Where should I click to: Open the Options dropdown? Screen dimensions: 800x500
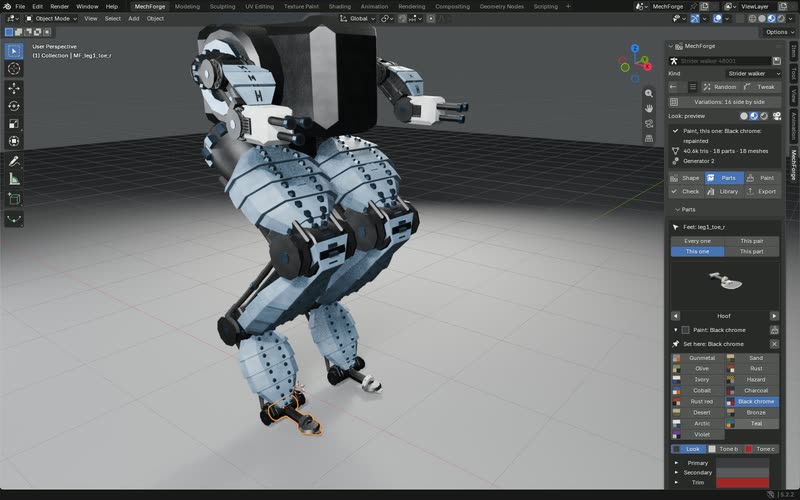click(779, 32)
